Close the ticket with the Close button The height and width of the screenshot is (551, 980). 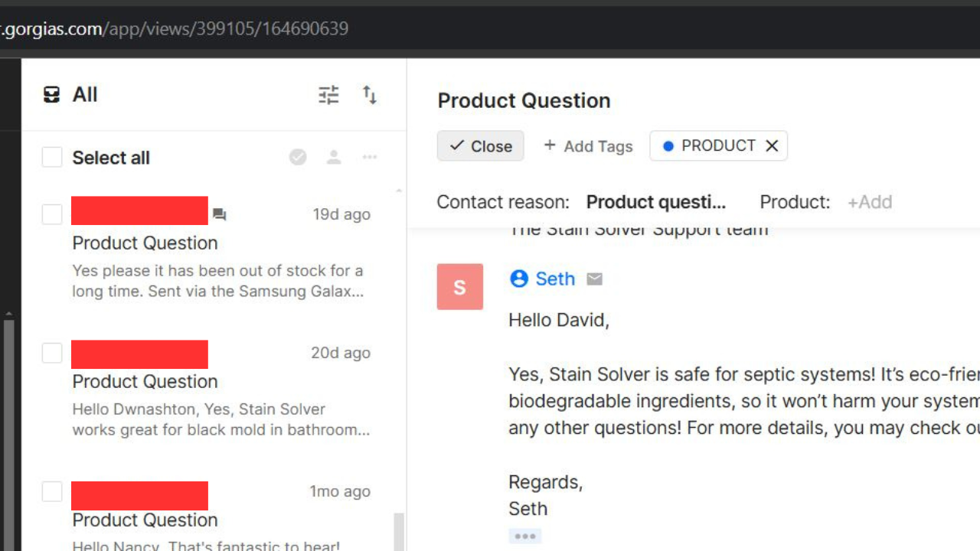tap(481, 146)
